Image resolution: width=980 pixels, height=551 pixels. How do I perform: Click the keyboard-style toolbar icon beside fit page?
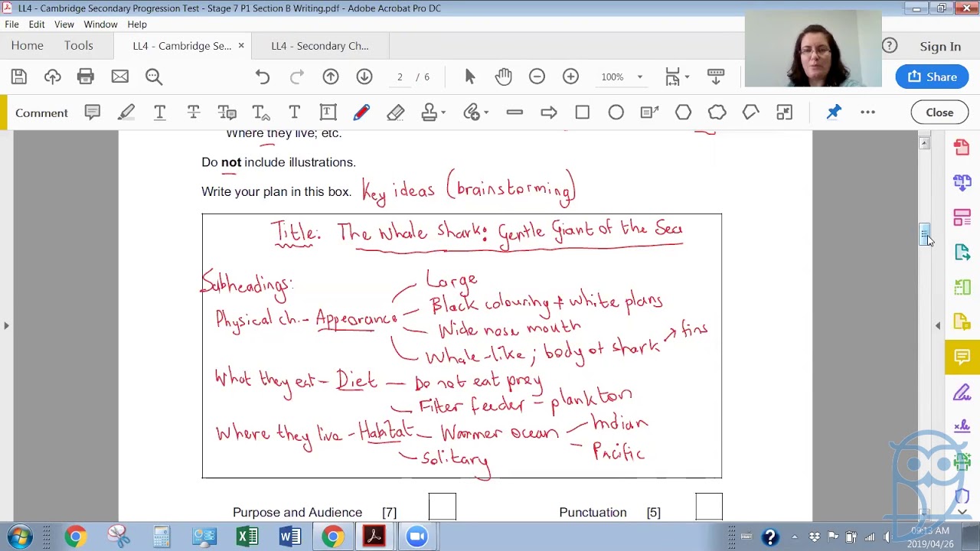click(715, 77)
